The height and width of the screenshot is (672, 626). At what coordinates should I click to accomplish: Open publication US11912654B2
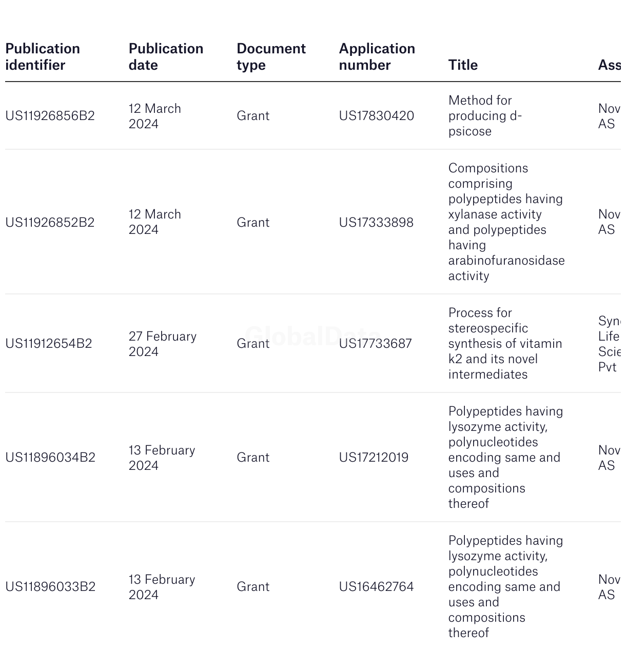click(x=49, y=343)
